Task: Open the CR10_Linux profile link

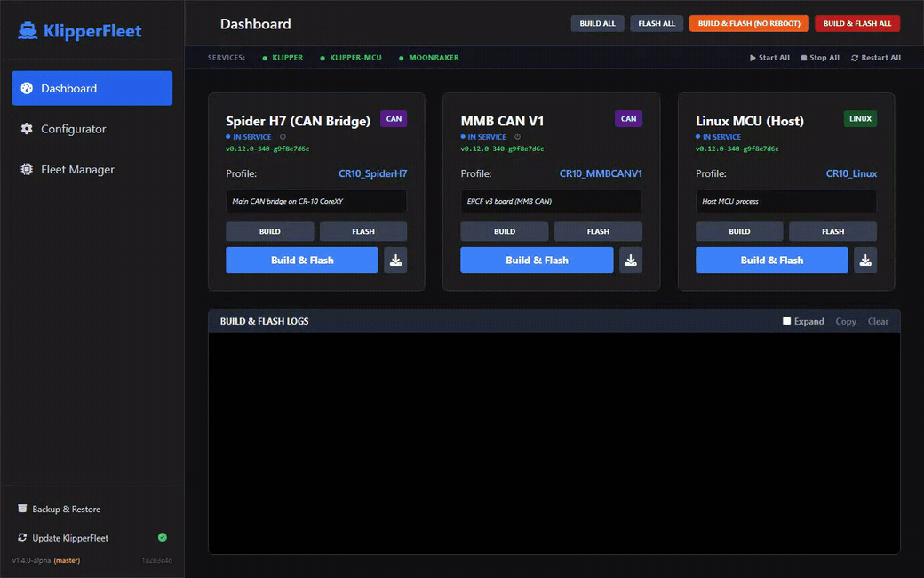Action: pos(851,173)
